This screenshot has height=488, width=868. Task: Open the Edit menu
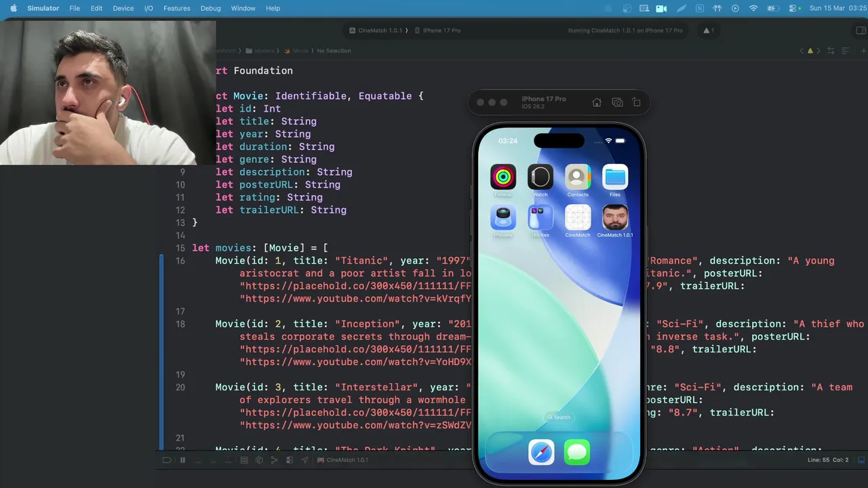(96, 8)
